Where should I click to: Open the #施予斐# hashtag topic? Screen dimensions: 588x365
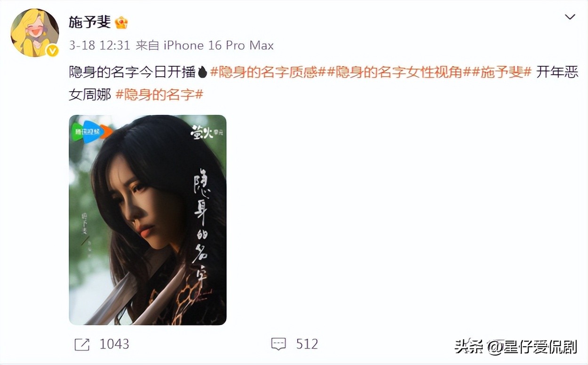498,72
